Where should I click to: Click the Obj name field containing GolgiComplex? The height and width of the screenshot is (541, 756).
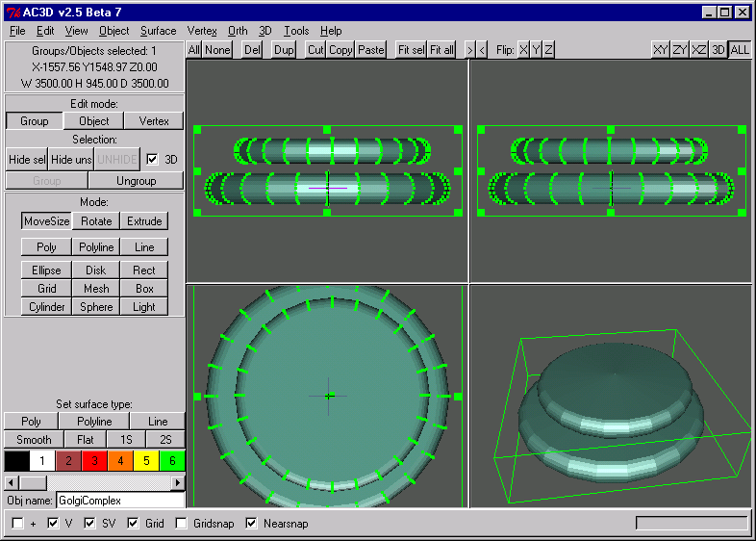119,500
